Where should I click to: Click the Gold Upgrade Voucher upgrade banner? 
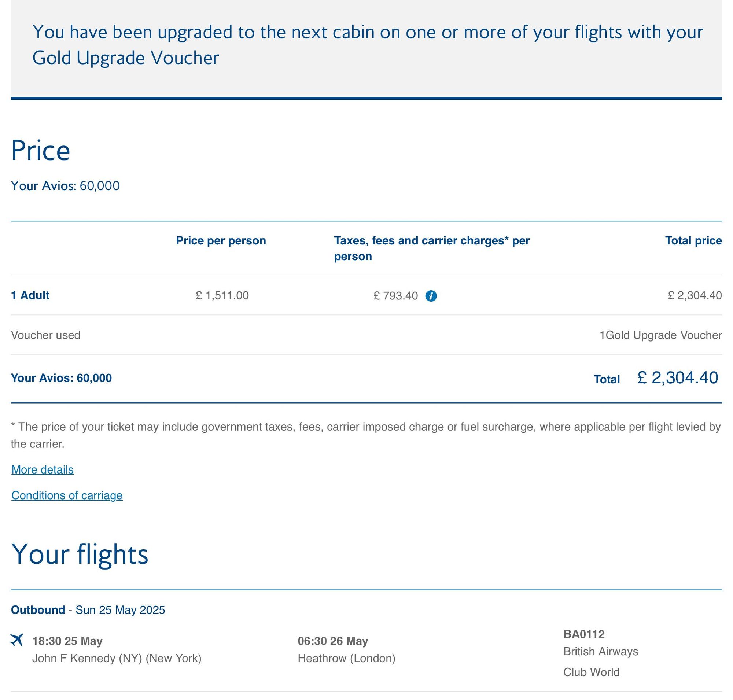click(366, 48)
